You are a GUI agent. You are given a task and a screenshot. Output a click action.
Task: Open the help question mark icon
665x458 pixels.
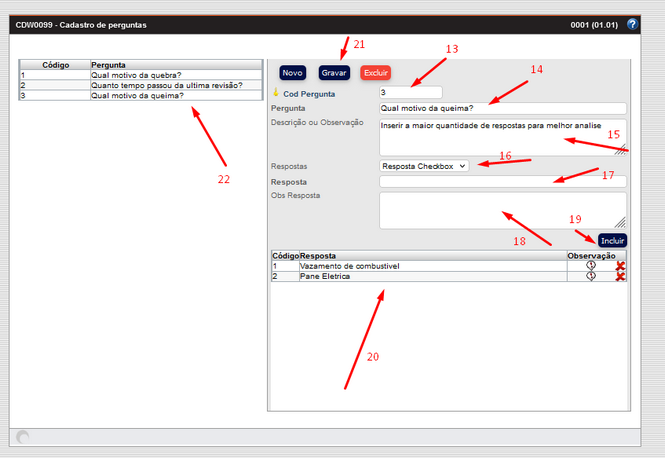[632, 24]
